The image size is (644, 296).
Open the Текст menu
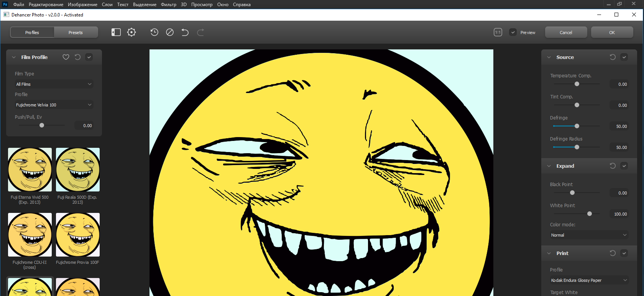[x=123, y=5]
